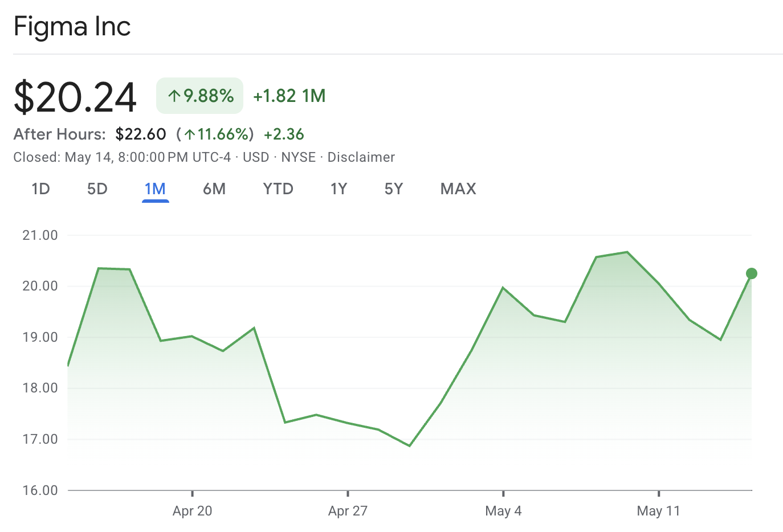Show the YTD chart range

(x=278, y=189)
